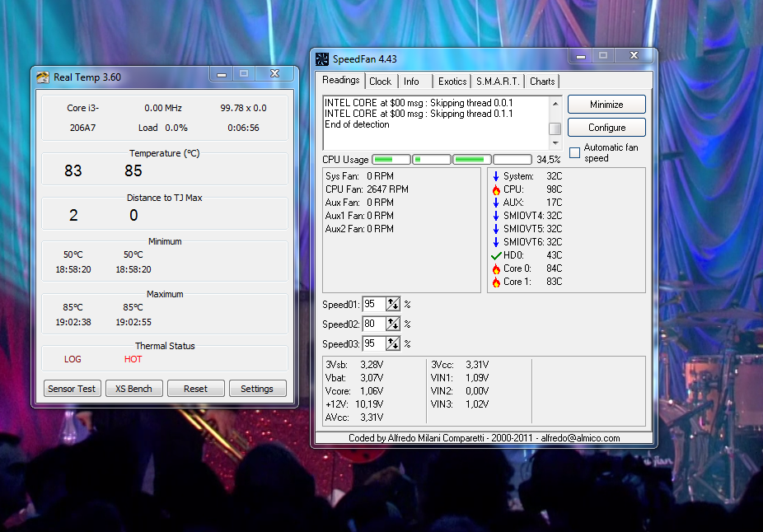Click the red HOT thermal status label
Image resolution: width=763 pixels, height=532 pixels.
click(133, 359)
